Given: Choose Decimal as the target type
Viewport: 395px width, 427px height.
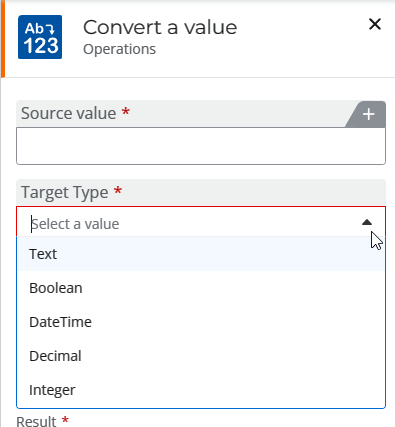Looking at the screenshot, I should coord(201,356).
